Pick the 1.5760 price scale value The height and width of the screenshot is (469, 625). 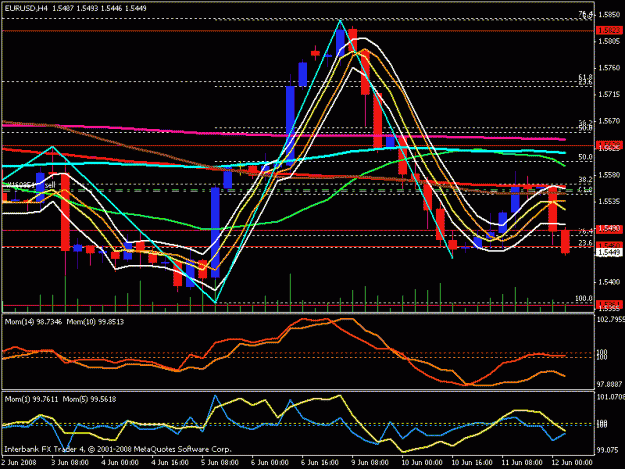[609, 68]
